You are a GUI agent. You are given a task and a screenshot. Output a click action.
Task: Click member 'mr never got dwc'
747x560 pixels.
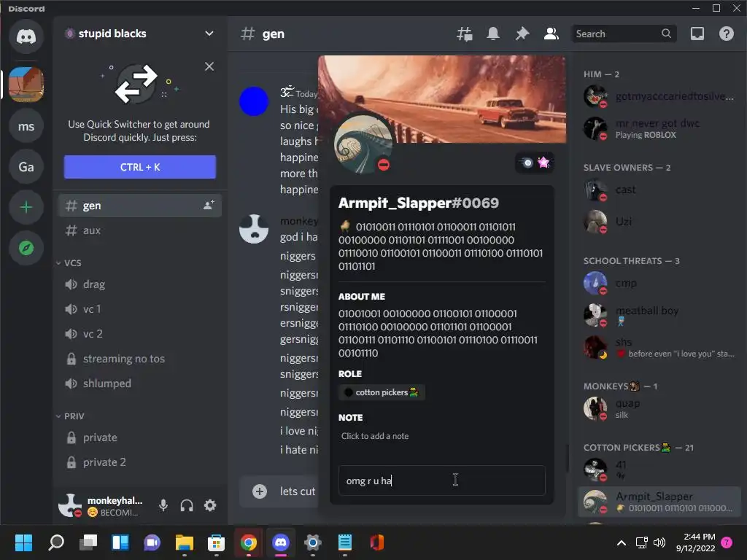tap(659, 128)
